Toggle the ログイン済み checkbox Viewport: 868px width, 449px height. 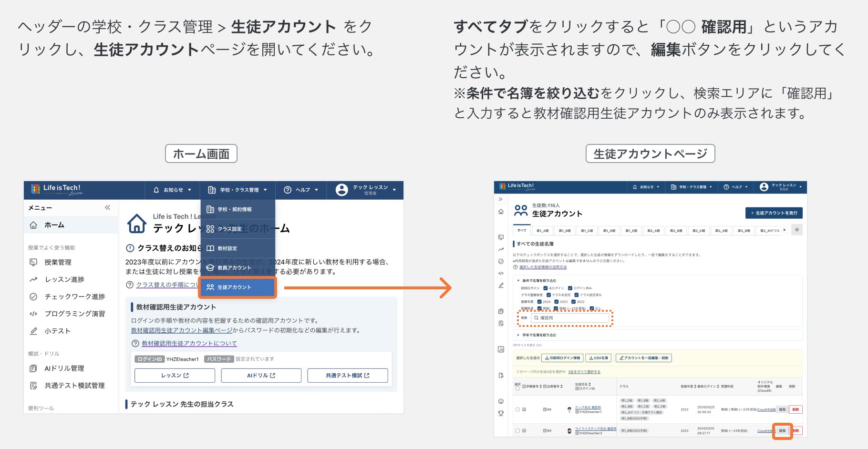click(570, 288)
